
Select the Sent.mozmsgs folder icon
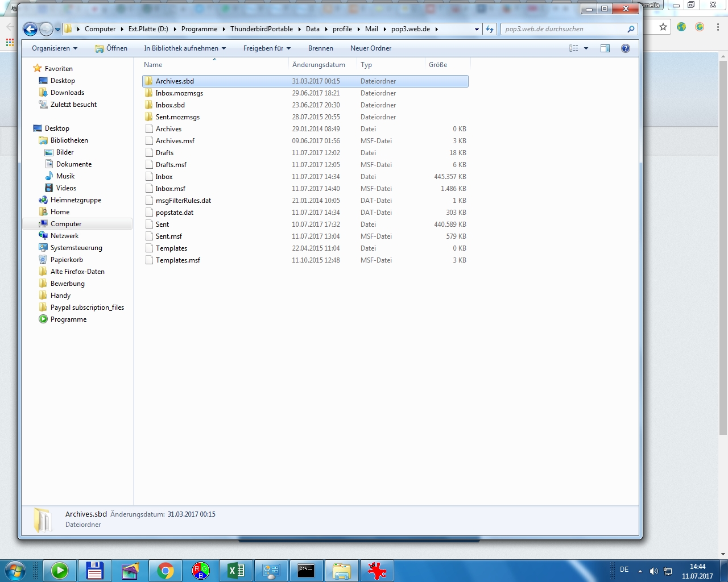tap(149, 117)
